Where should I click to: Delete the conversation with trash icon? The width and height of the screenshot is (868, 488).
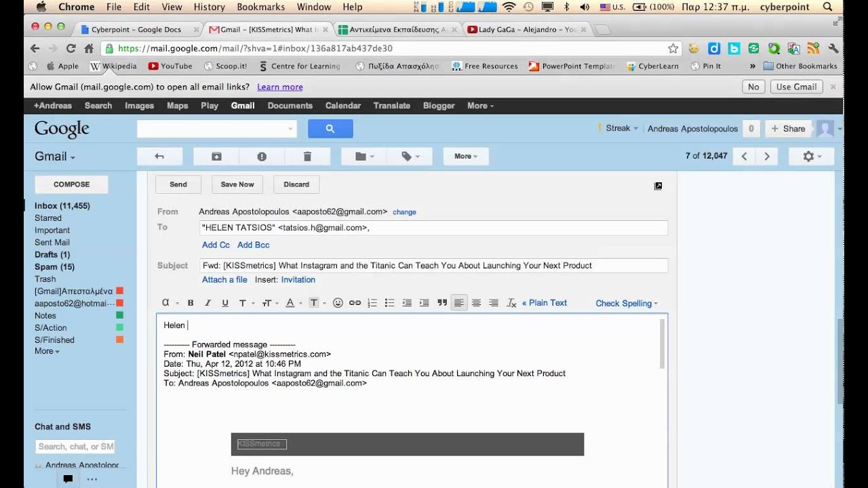pyautogui.click(x=307, y=157)
